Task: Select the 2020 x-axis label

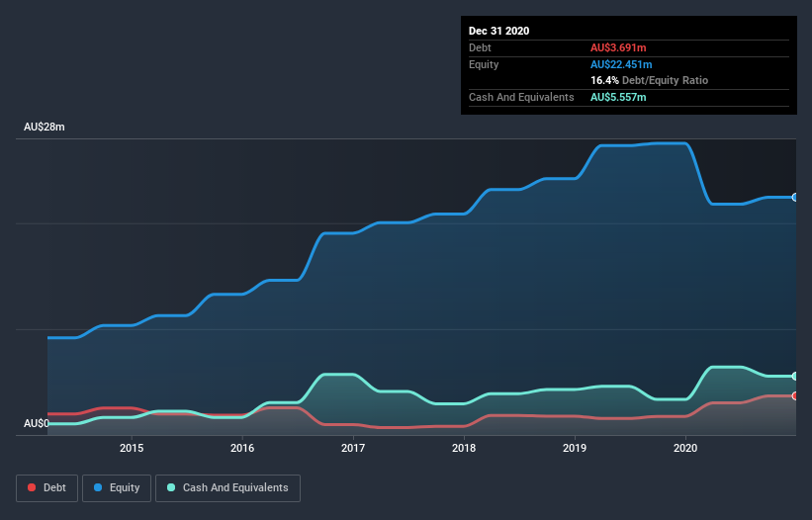Action: (x=686, y=449)
